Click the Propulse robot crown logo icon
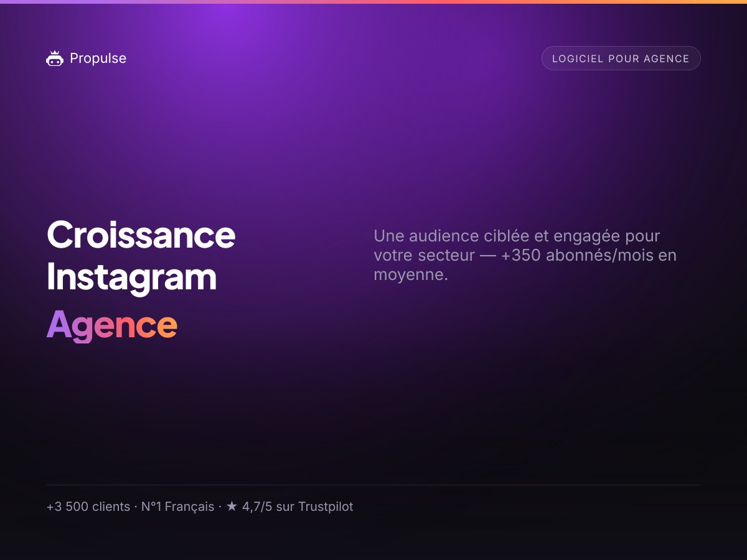 pos(55,58)
